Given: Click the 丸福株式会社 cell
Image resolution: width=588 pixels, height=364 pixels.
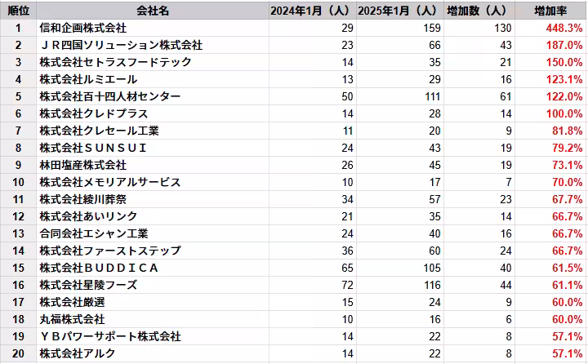Looking at the screenshot, I should (x=153, y=319).
